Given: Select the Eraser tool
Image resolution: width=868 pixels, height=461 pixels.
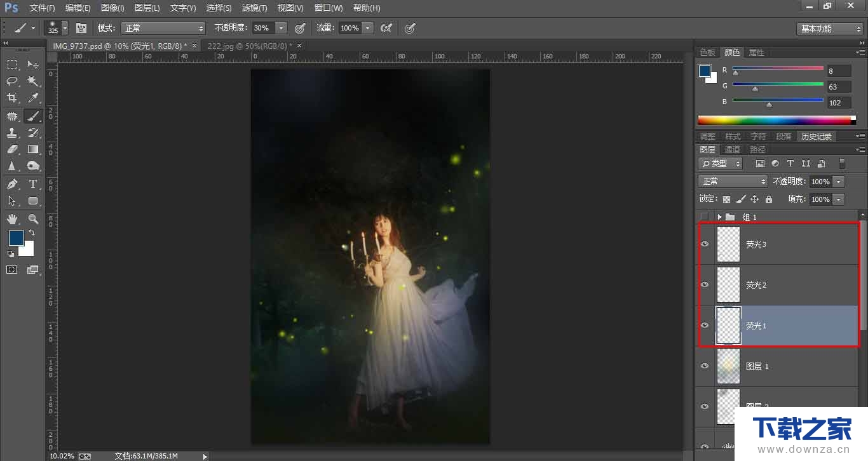Looking at the screenshot, I should pos(12,149).
